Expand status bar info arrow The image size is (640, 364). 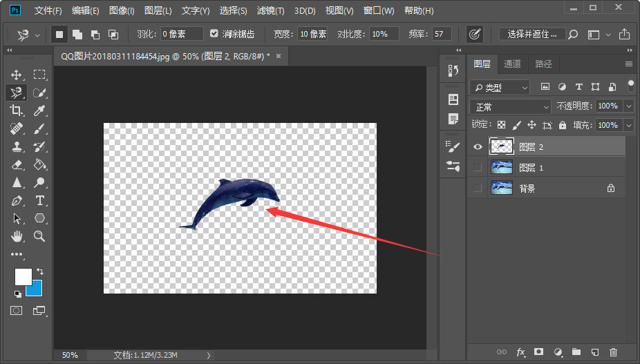pos(209,356)
